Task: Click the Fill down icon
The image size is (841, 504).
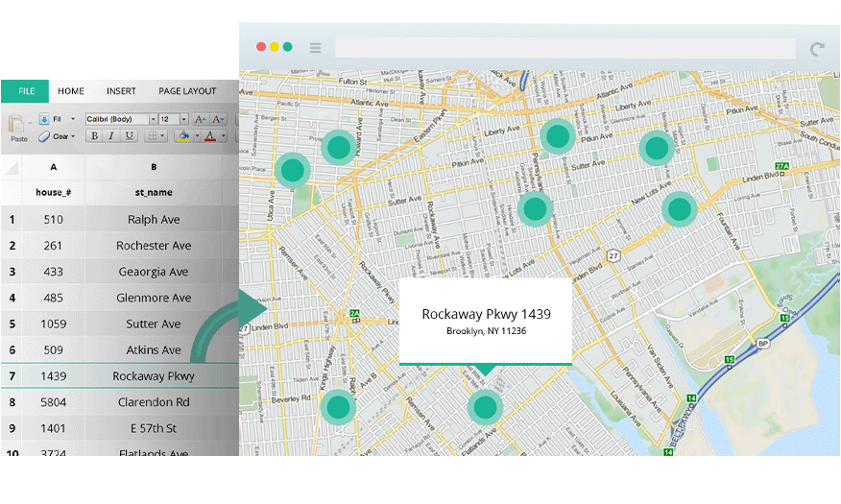Action: click(x=44, y=119)
